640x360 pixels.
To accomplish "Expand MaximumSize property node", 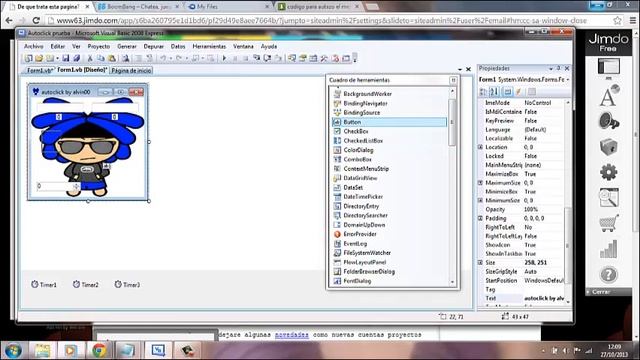I will (480, 183).
